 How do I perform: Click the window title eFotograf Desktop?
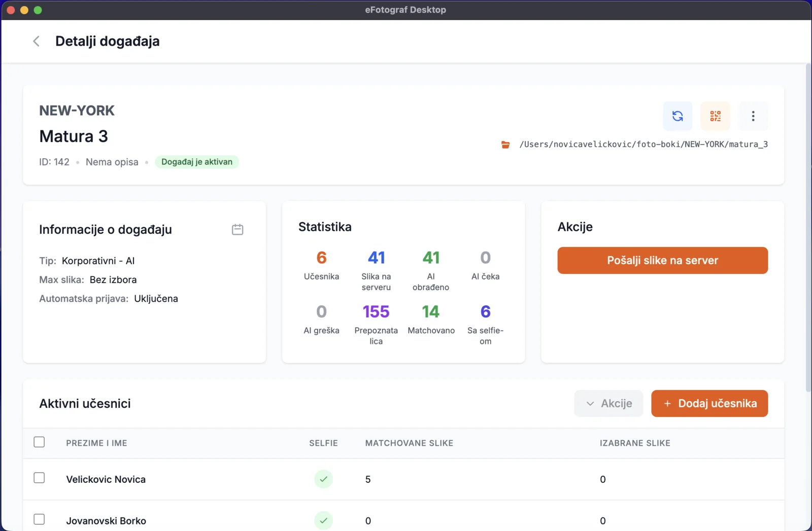click(405, 10)
